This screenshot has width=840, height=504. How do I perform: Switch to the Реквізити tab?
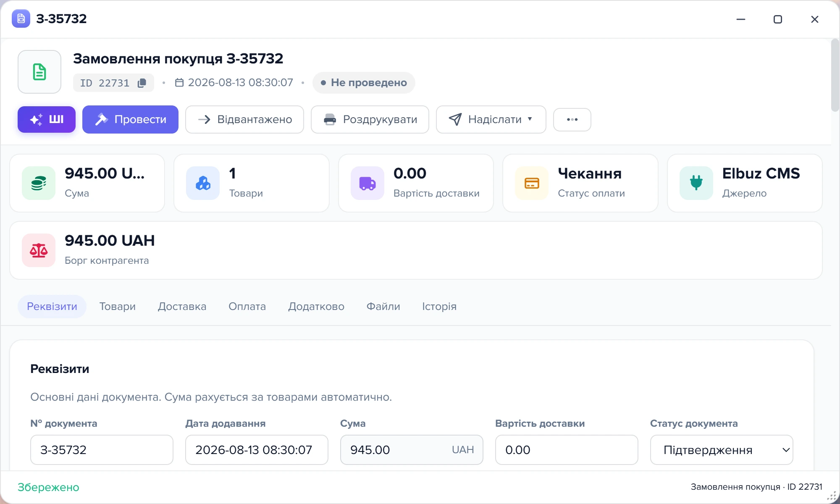pos(52,306)
